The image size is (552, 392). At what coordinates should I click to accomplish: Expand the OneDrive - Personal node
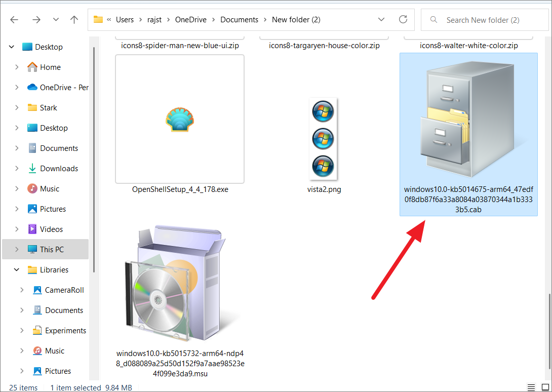(17, 87)
